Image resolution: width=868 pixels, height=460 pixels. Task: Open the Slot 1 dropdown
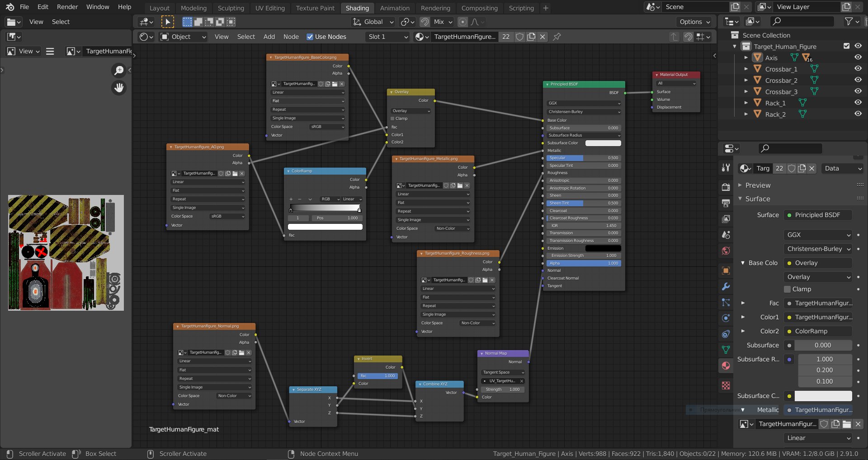pyautogui.click(x=387, y=37)
